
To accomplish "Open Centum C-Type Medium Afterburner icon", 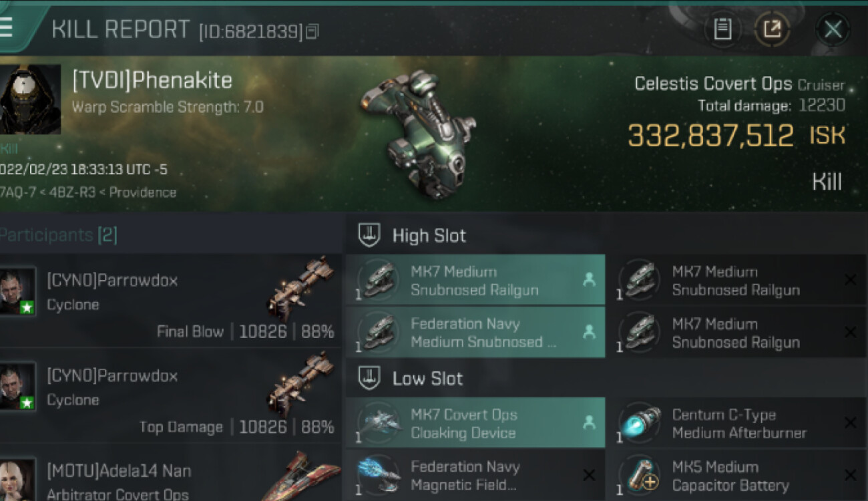I will coord(639,424).
